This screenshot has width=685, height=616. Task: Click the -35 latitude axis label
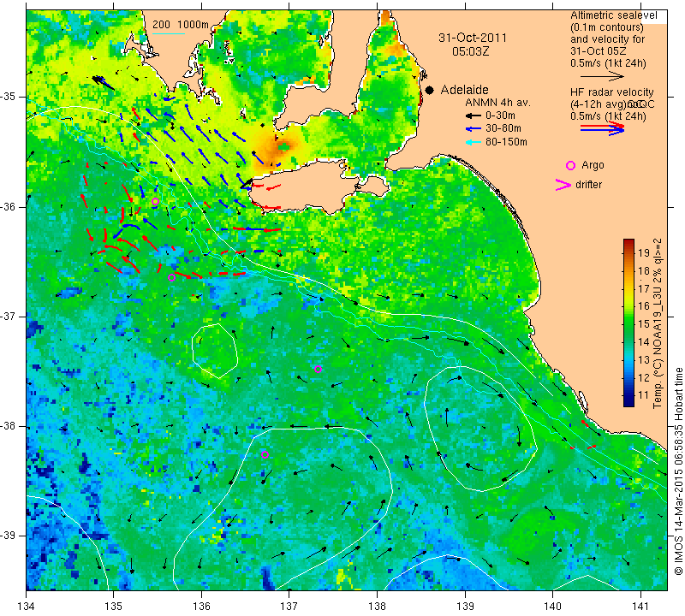8,97
